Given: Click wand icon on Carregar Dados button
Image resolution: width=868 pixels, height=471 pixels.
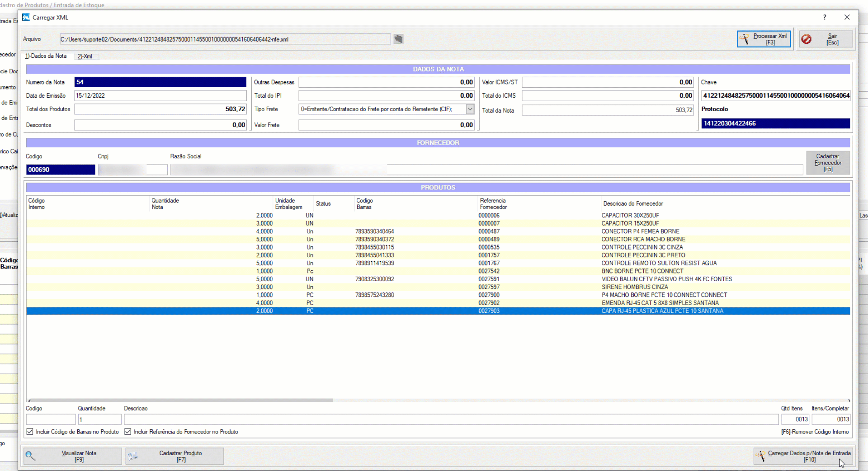Looking at the screenshot, I should pos(761,456).
